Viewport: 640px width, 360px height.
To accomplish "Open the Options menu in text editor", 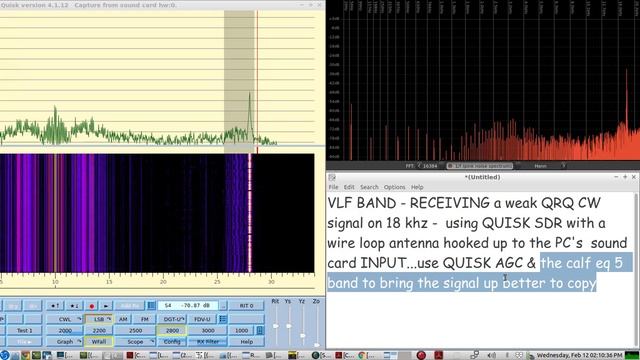I will click(x=394, y=187).
